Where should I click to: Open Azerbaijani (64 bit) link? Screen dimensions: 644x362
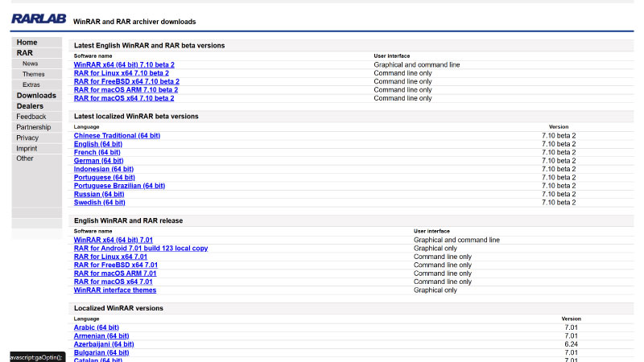click(x=104, y=344)
